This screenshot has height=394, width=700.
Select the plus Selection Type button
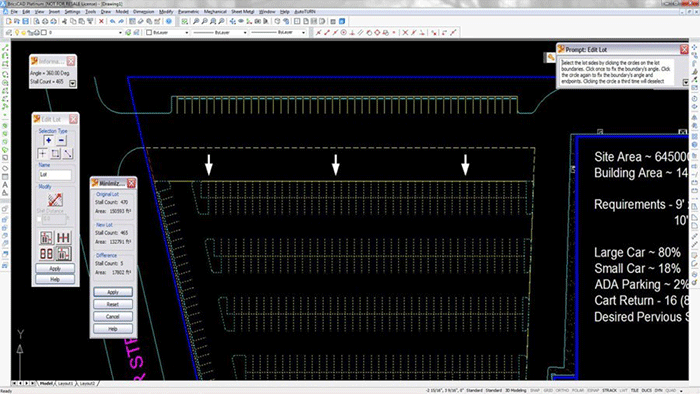tap(48, 141)
